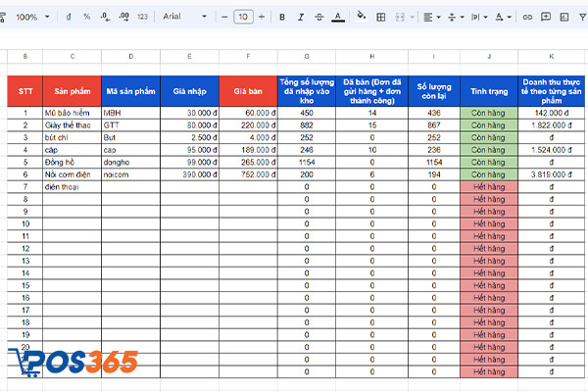The width and height of the screenshot is (588, 392).
Task: Open the 100% zoom dropdown
Action: [x=31, y=17]
